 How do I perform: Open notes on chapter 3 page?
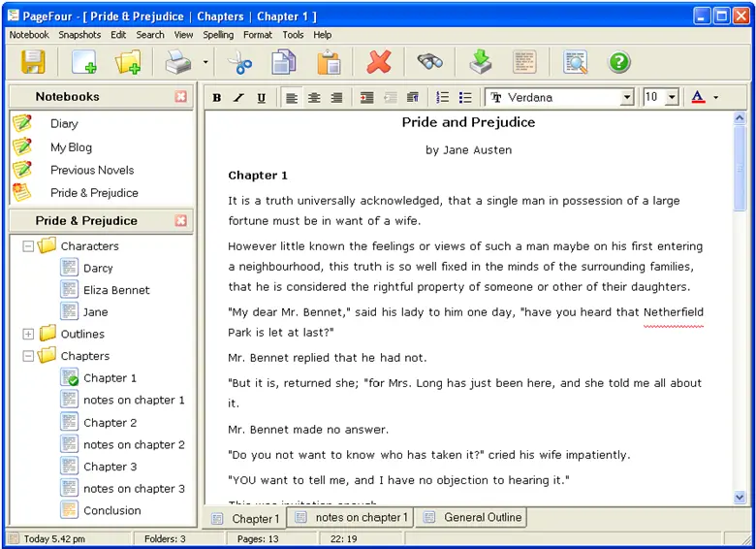click(x=134, y=489)
